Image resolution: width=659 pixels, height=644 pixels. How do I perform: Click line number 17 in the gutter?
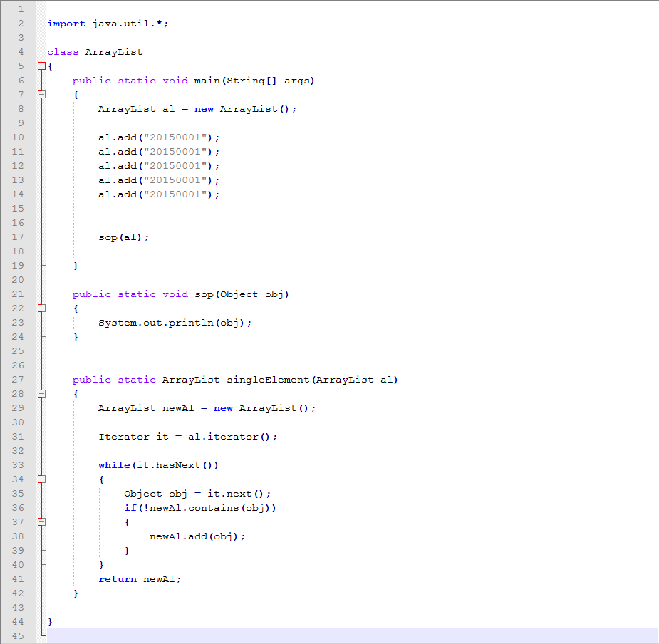(x=18, y=237)
